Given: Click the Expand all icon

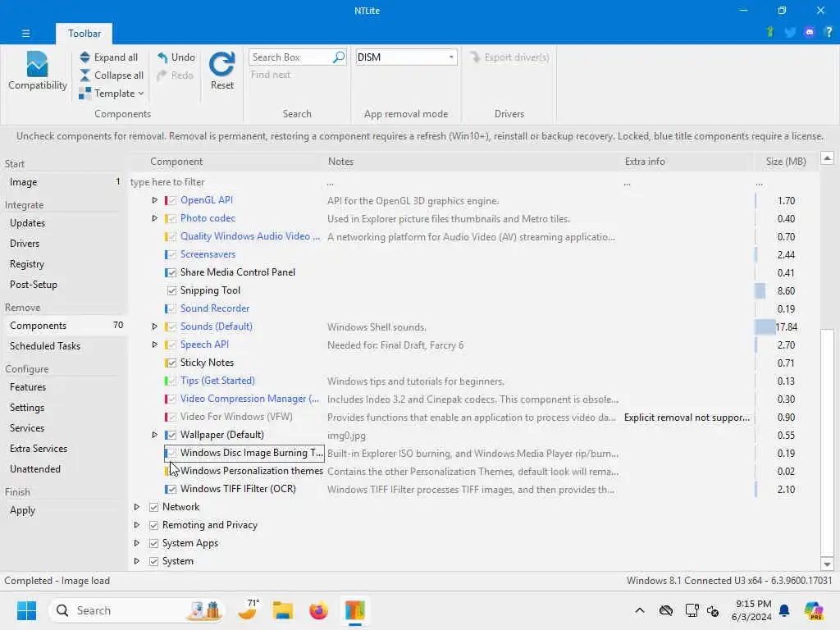Looking at the screenshot, I should (x=84, y=57).
